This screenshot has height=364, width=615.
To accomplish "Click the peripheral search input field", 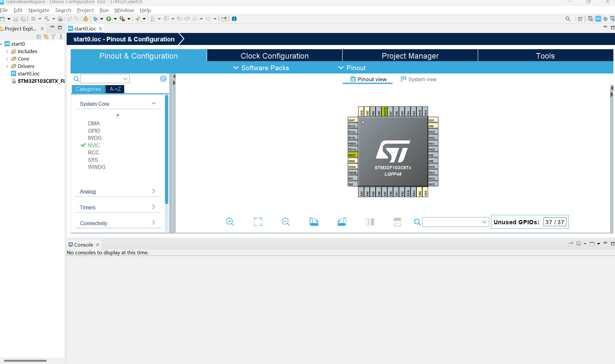I will (105, 79).
